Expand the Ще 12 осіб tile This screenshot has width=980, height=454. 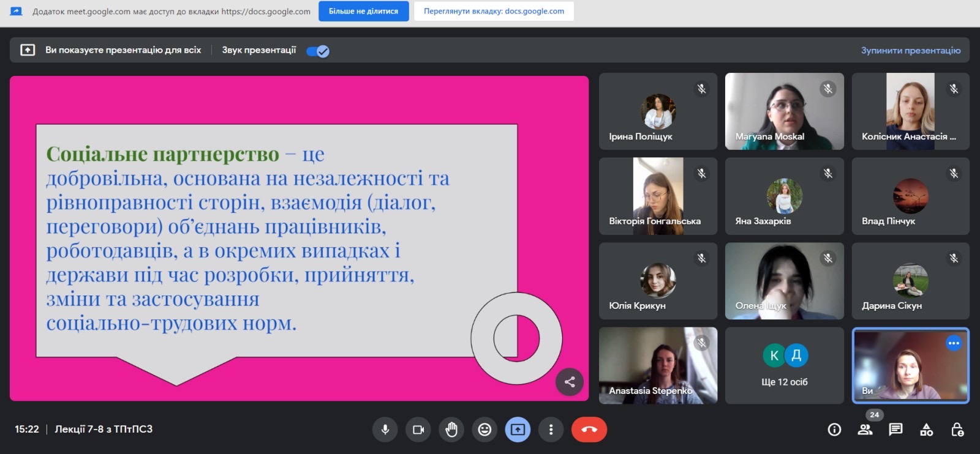(x=784, y=365)
